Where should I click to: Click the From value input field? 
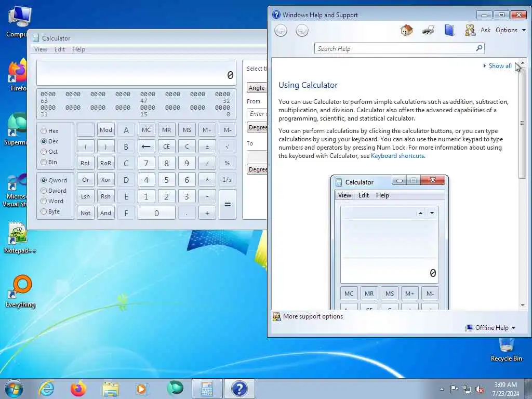pos(257,113)
